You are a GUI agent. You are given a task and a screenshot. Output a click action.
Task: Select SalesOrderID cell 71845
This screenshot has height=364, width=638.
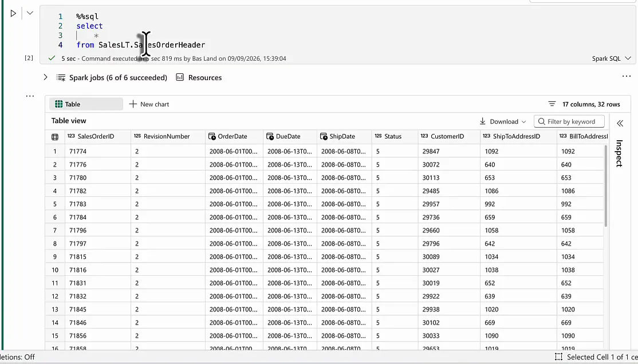coord(98,310)
